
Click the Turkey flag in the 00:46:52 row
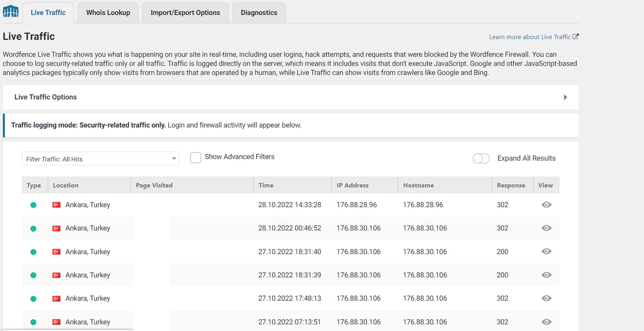(56, 228)
